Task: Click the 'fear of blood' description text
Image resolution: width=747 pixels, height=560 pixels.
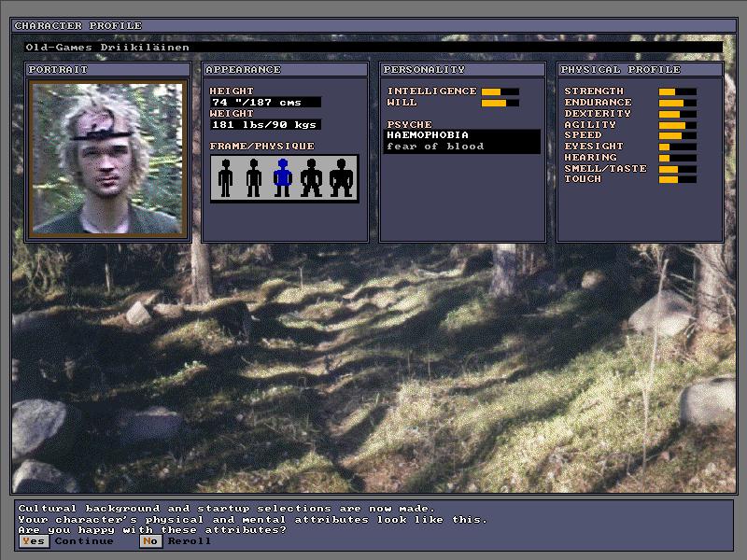Action: point(435,147)
